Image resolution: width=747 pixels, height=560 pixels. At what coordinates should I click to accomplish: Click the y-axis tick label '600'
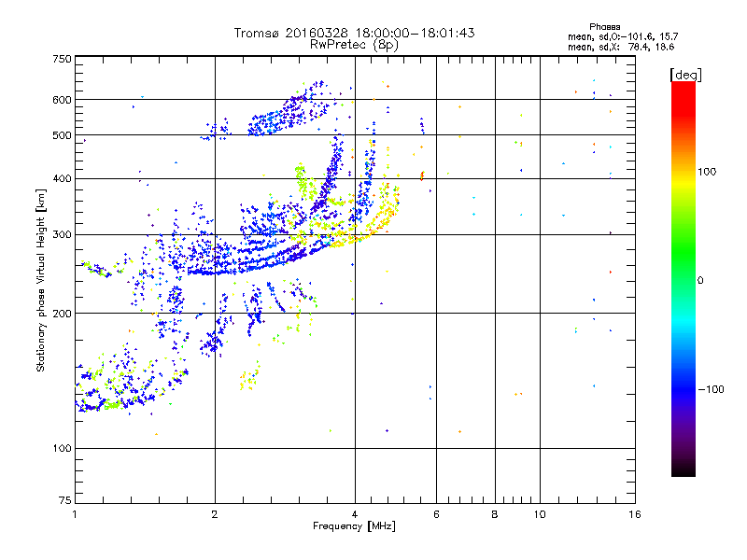pyautogui.click(x=62, y=100)
